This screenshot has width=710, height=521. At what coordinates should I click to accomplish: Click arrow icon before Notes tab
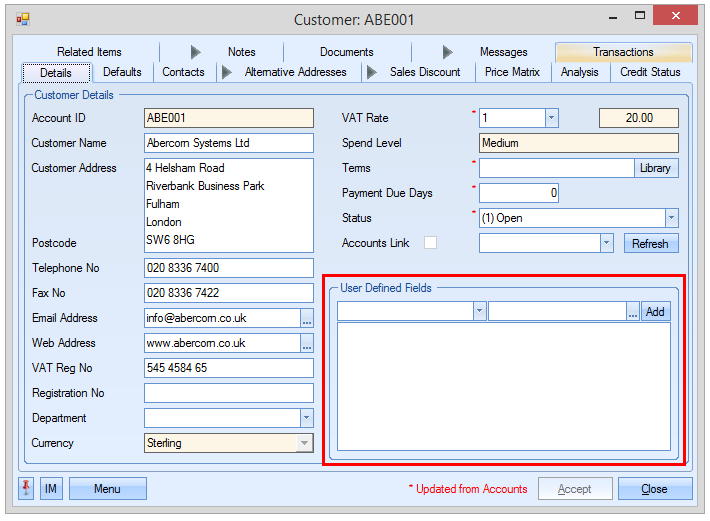pyautogui.click(x=196, y=52)
